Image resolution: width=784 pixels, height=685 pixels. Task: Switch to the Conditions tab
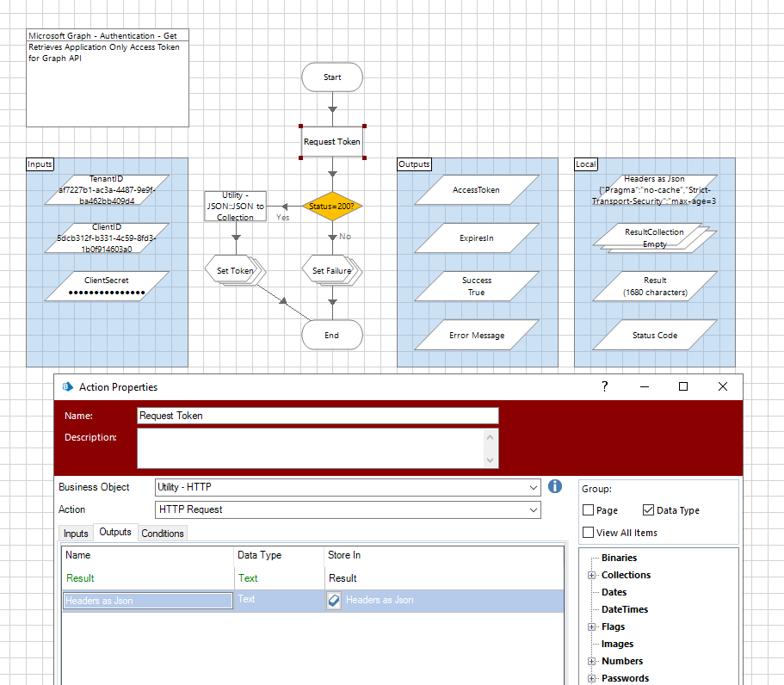click(163, 534)
